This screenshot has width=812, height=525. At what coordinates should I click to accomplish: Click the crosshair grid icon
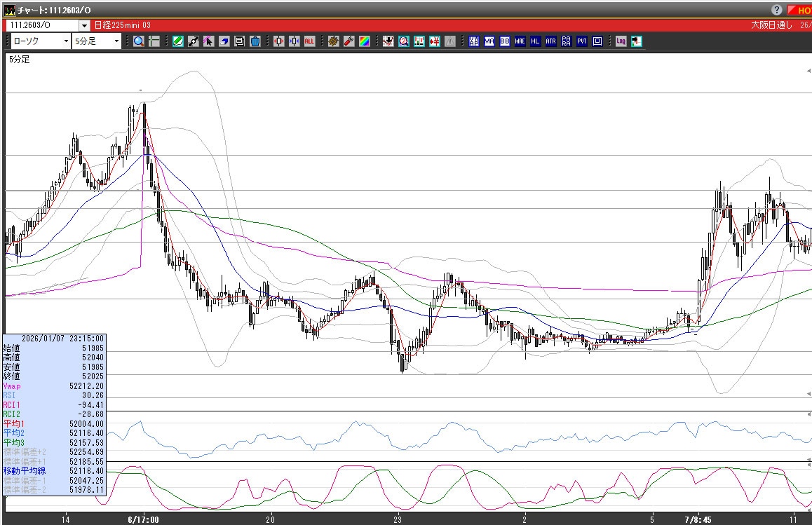click(x=154, y=41)
